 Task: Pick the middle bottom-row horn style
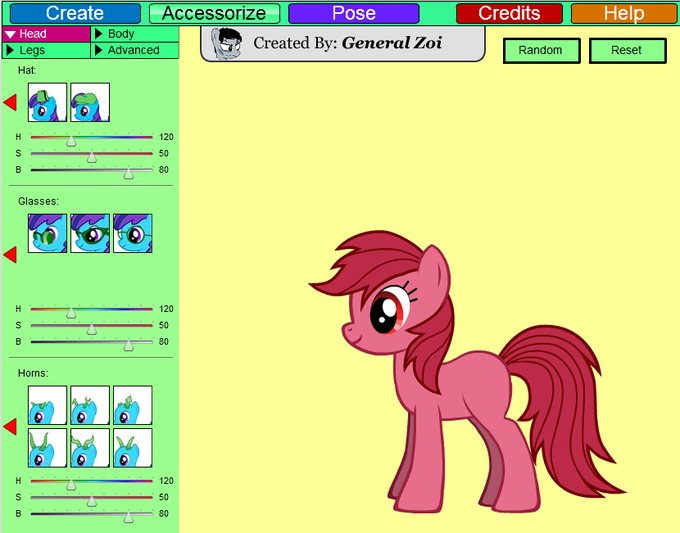tap(90, 448)
